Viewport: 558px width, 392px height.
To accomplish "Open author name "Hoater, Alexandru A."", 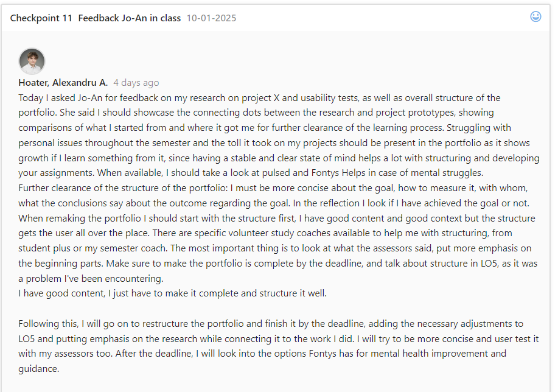I will point(63,83).
